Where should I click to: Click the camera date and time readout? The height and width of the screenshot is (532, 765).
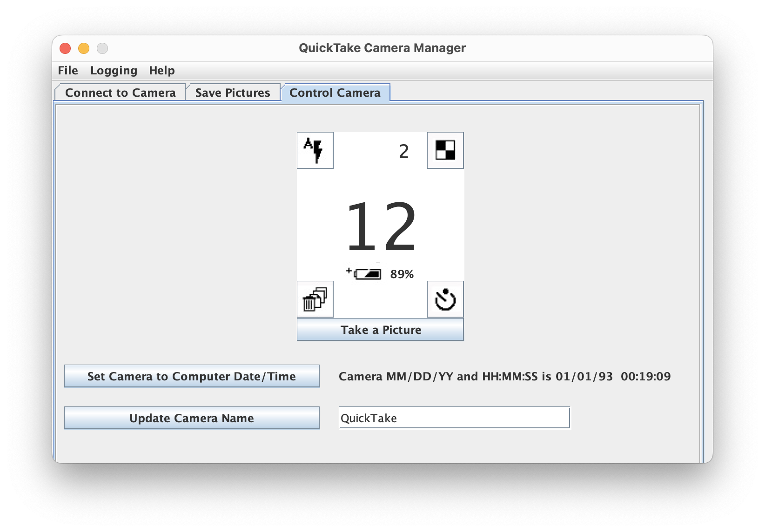tap(504, 376)
